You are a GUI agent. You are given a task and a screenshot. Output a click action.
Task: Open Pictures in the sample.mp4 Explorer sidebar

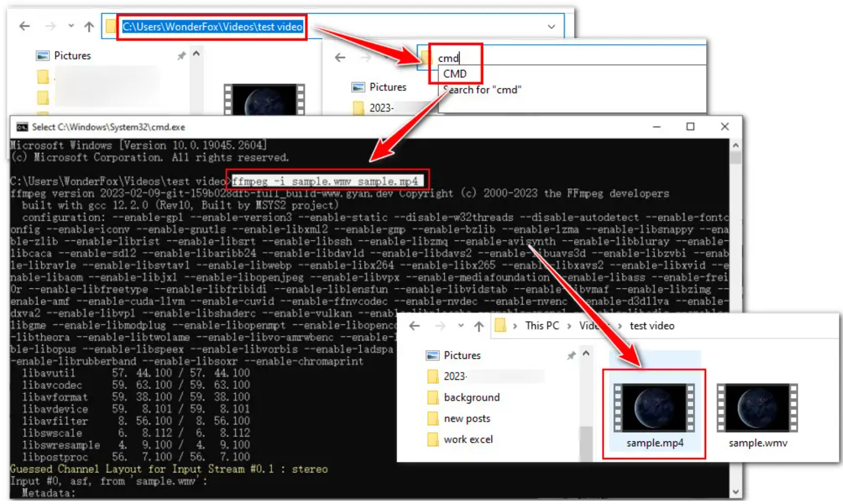coord(454,355)
